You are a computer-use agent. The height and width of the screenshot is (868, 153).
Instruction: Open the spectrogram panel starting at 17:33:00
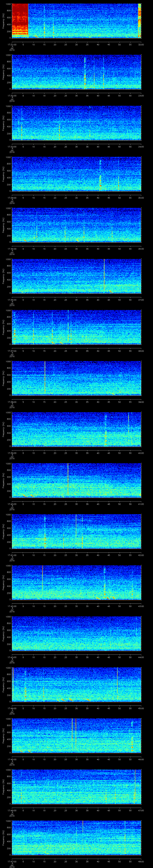[76, 123]
